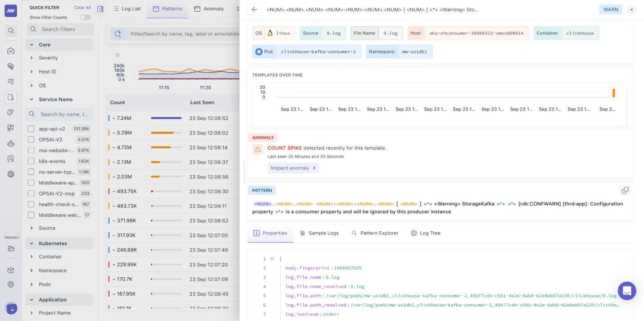Click the Middleware logo in the sidebar
The height and width of the screenshot is (321, 644).
tap(11, 11)
